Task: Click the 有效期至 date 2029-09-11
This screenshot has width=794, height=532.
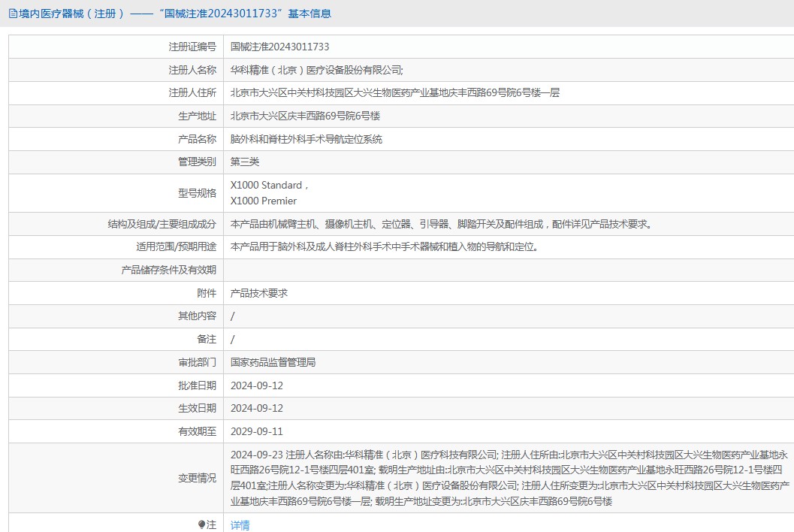Action: pos(257,431)
